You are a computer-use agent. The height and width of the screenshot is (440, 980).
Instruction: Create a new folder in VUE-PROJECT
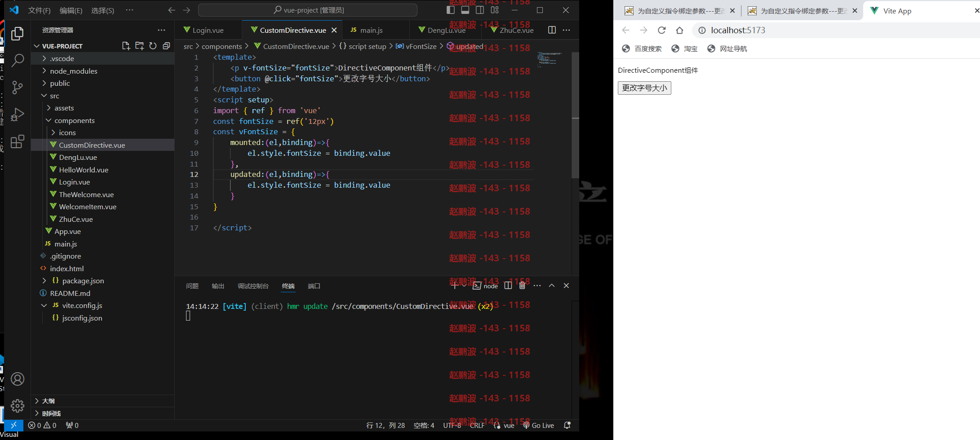[x=139, y=46]
